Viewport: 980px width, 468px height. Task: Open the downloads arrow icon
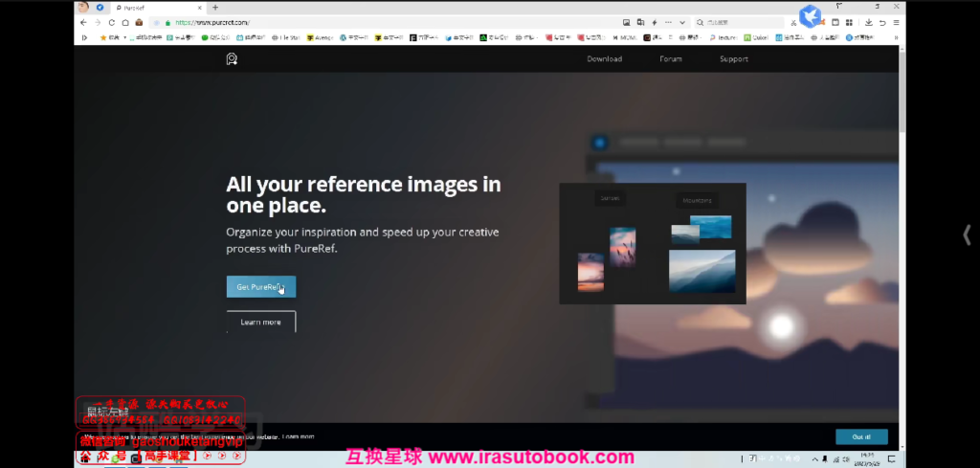[x=869, y=23]
